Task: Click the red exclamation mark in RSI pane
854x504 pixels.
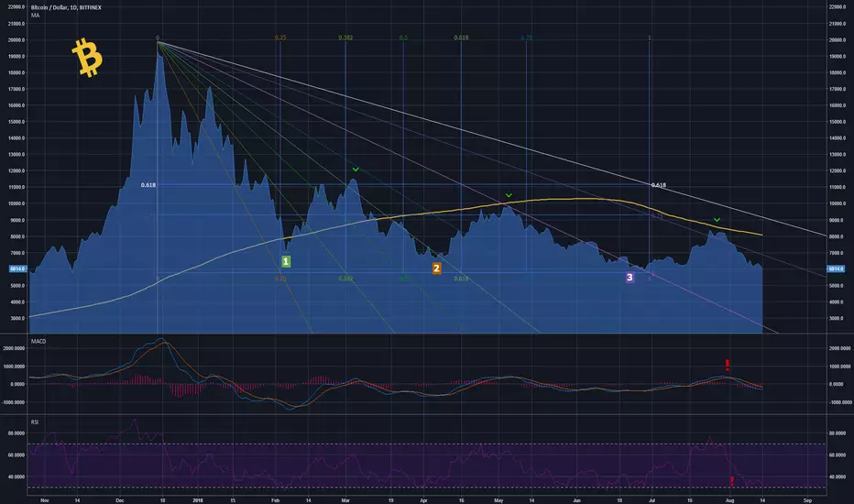Action: pyautogui.click(x=732, y=481)
